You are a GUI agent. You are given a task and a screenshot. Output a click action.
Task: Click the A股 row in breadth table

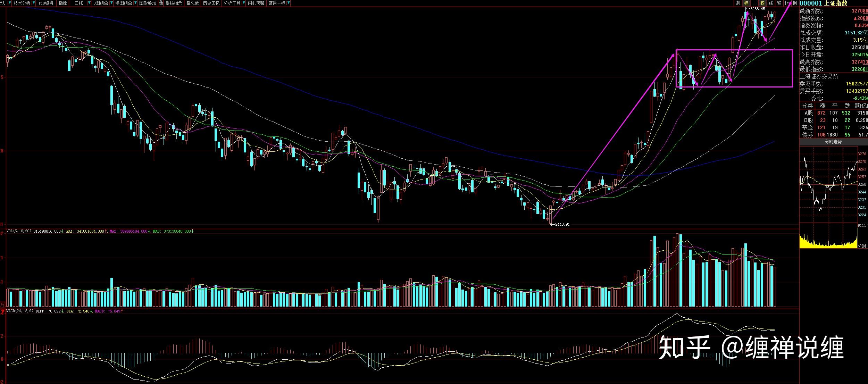click(833, 113)
